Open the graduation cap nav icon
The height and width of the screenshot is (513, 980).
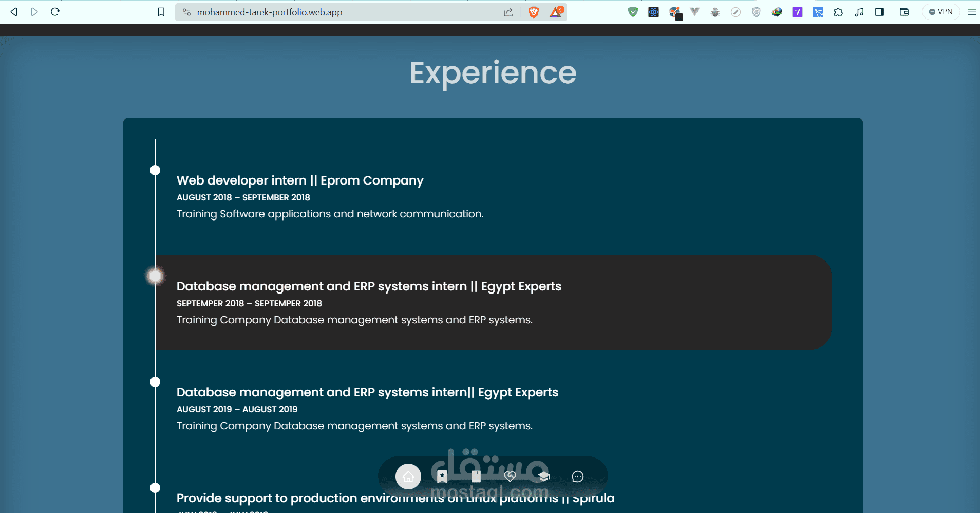tap(544, 477)
